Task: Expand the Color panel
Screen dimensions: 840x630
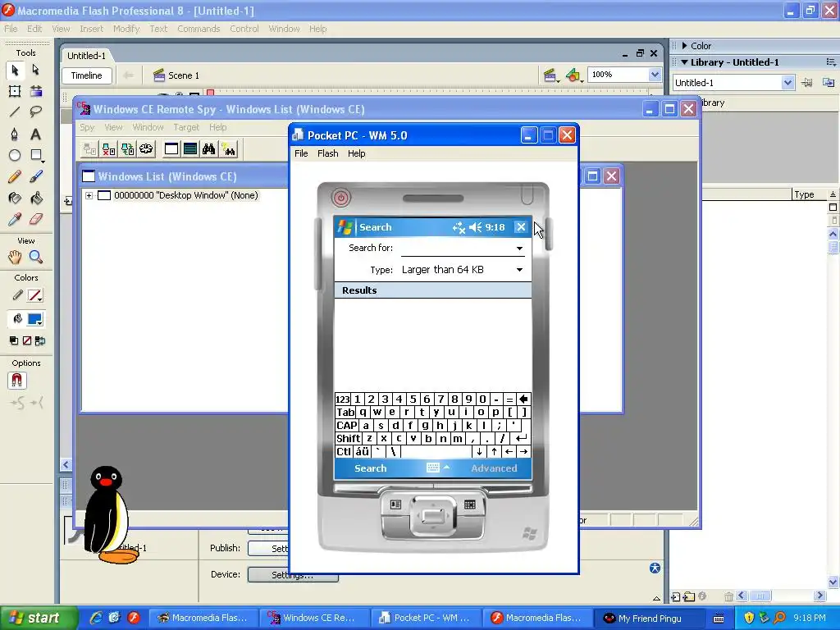Action: coord(684,46)
